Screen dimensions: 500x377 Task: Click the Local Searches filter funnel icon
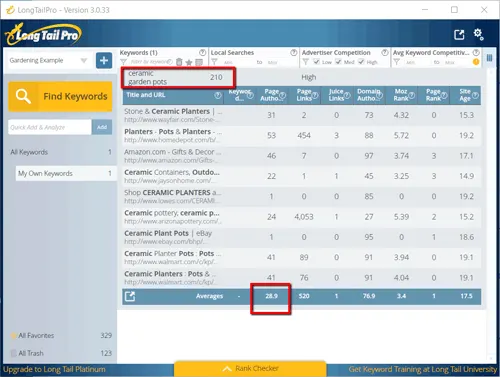pos(214,62)
